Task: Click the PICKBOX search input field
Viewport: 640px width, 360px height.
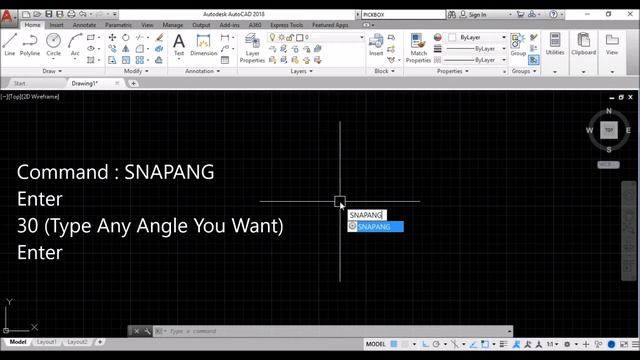Action: (403, 14)
